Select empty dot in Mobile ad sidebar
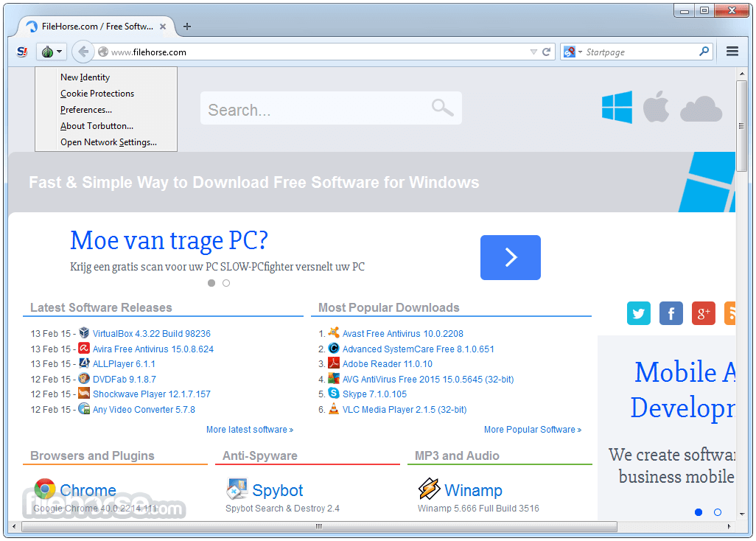756x541 pixels. 718,512
